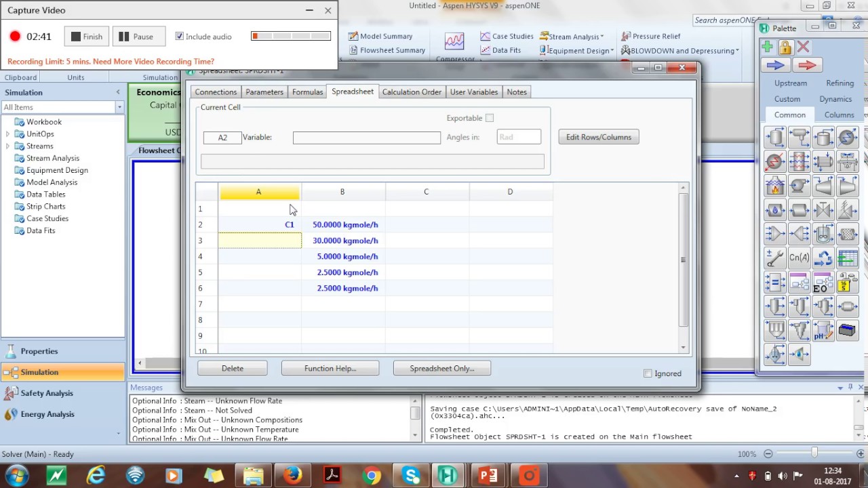Image resolution: width=868 pixels, height=488 pixels.
Task: Select the Recycle icon in the Palette
Action: pyautogui.click(x=823, y=258)
